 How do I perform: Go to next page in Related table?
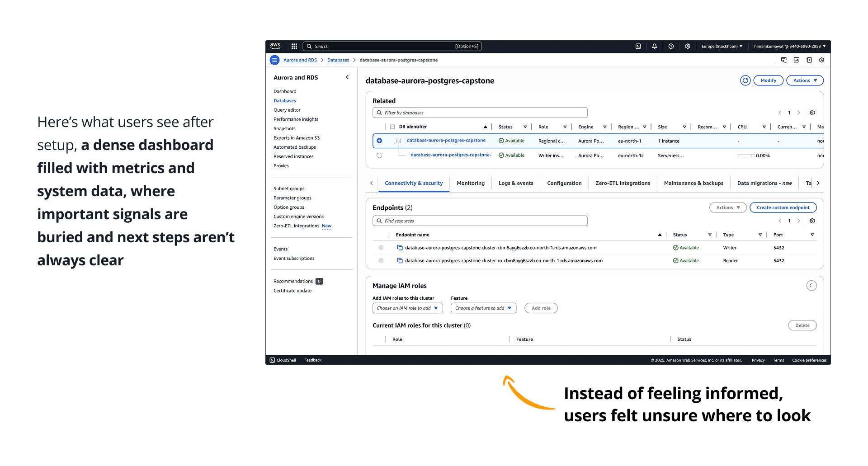click(x=799, y=113)
